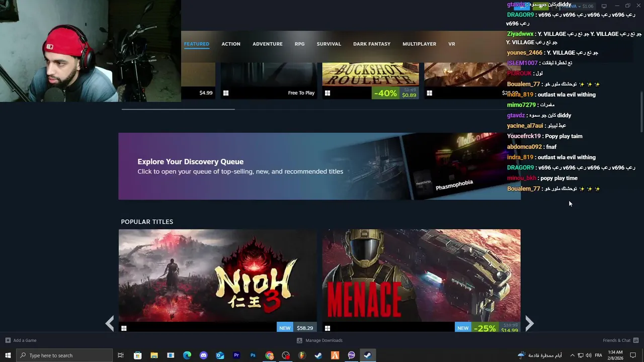Open the Explore Your Discovery Queue banner
644x362 pixels.
[x=319, y=166]
